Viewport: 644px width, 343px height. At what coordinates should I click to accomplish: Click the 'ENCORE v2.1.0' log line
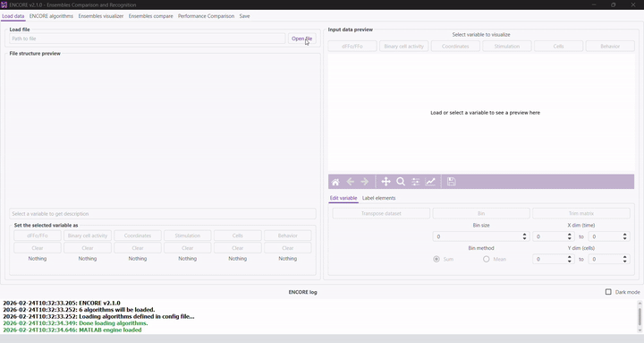pos(62,303)
